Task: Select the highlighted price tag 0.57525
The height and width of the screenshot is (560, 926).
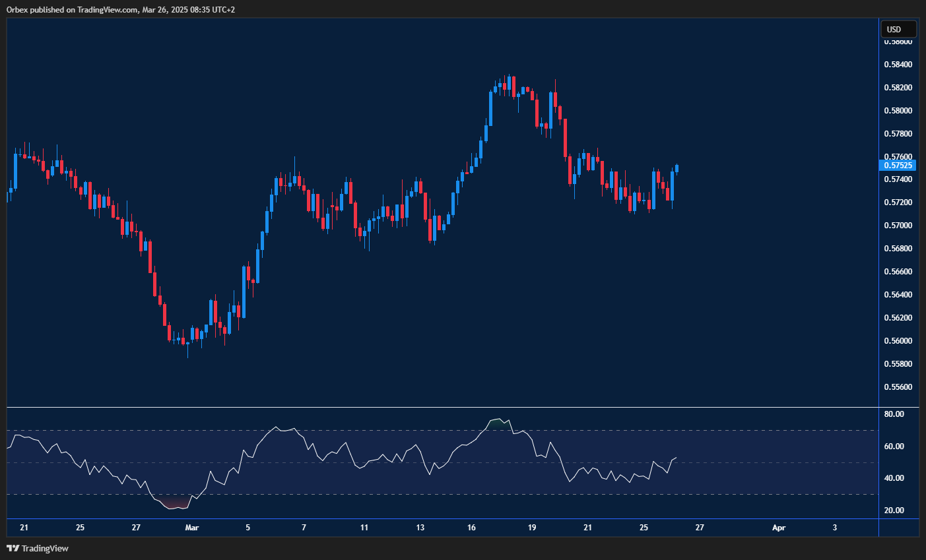Action: pos(898,165)
